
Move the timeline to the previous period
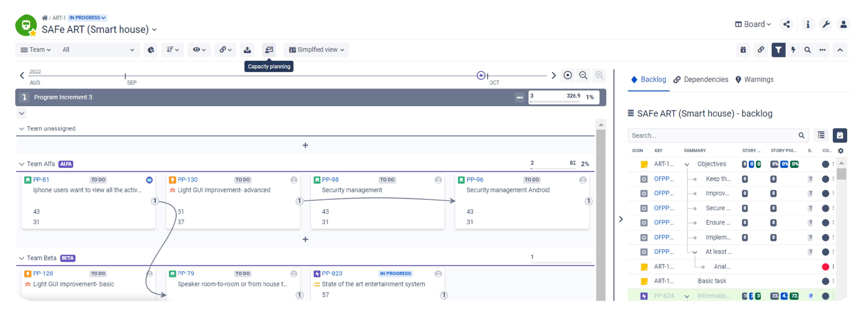click(x=22, y=76)
